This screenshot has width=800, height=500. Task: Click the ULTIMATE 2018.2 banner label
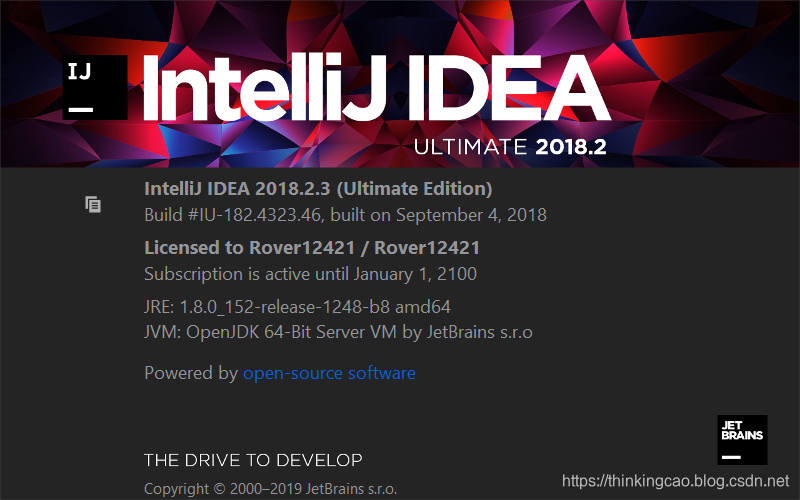click(x=510, y=147)
